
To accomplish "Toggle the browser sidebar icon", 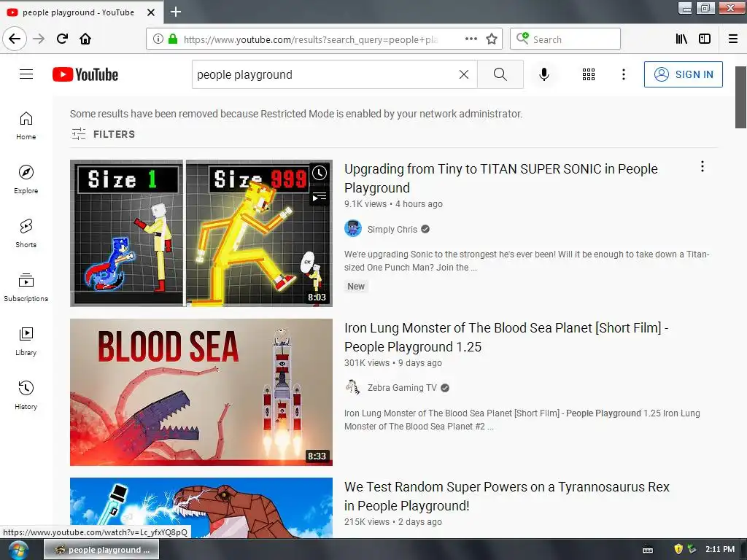I will click(705, 39).
